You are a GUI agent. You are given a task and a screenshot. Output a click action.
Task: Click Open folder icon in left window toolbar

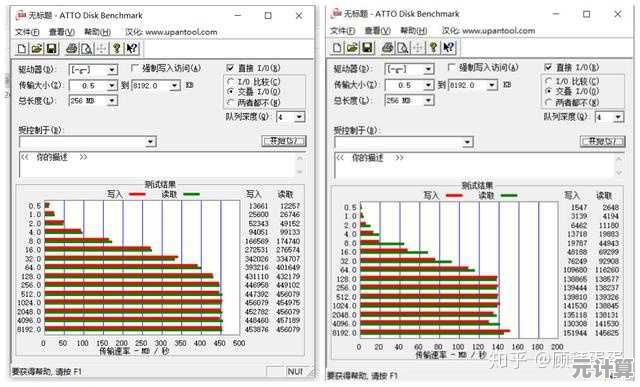[37, 49]
